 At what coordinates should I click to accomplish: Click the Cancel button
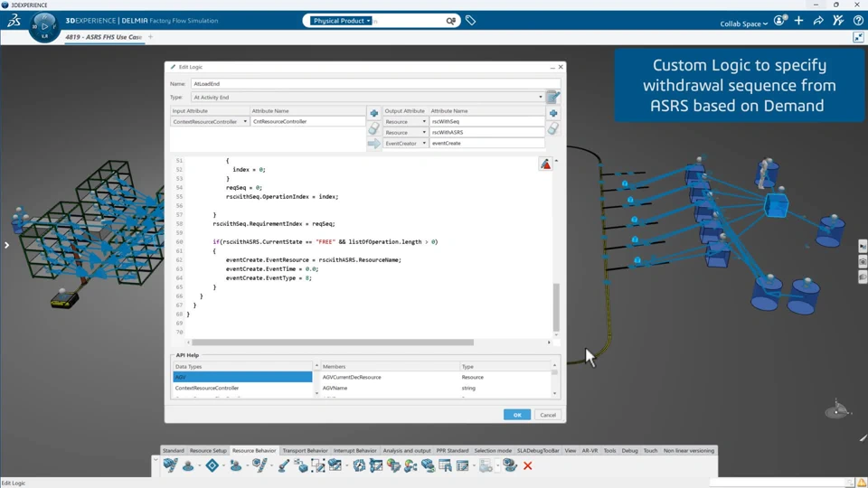coord(548,415)
